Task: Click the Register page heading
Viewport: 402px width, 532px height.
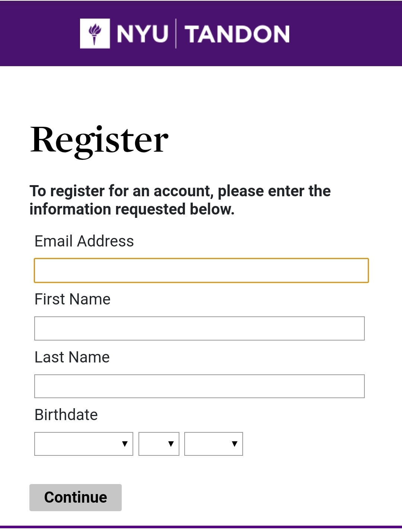Action: click(x=99, y=140)
